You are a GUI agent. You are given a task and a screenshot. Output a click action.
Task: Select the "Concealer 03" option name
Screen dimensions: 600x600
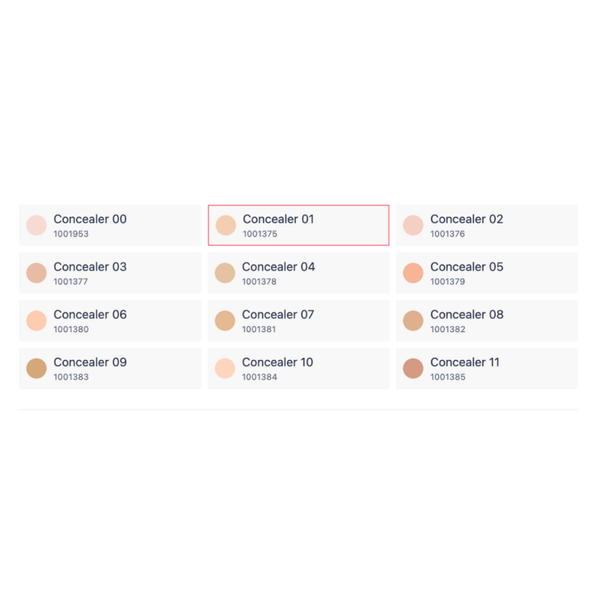[x=90, y=267]
